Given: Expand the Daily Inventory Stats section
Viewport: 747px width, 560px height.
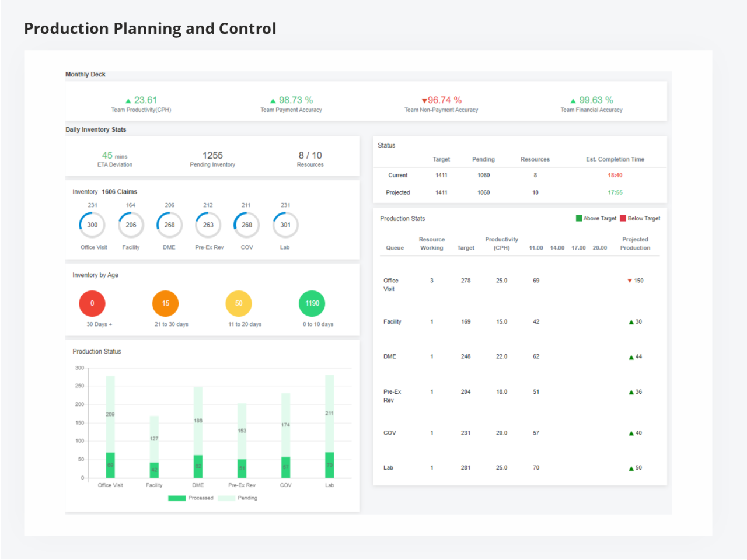Looking at the screenshot, I should (x=96, y=129).
